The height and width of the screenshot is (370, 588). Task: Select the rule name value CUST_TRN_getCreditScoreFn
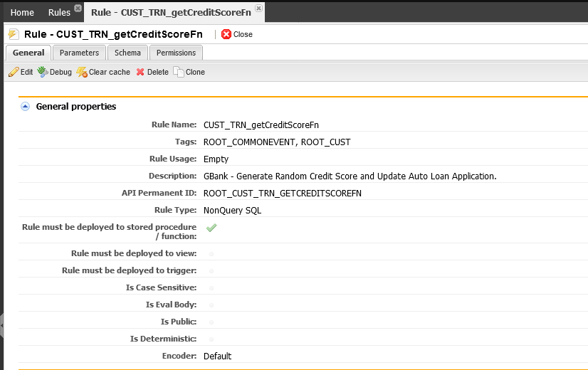pyautogui.click(x=261, y=125)
